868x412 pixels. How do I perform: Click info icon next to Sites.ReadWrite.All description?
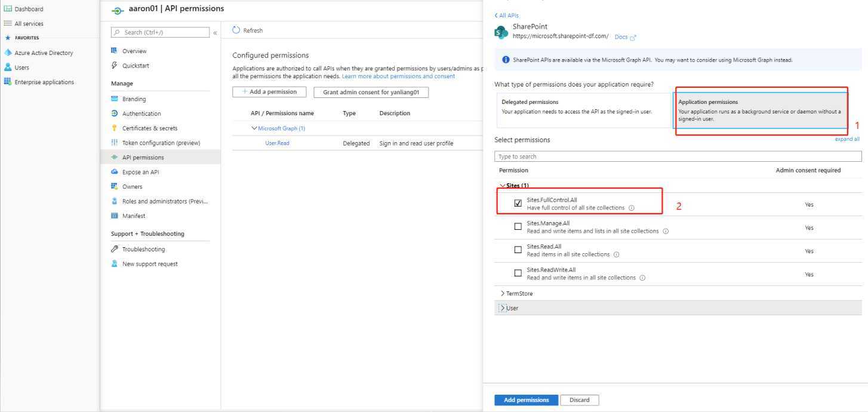(642, 278)
